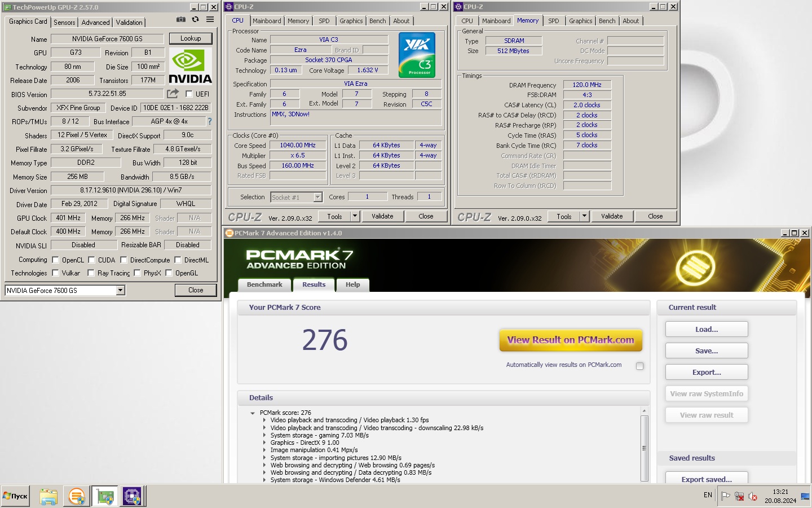Toggle the Vulkan checkbox
The image size is (812, 508).
(55, 273)
